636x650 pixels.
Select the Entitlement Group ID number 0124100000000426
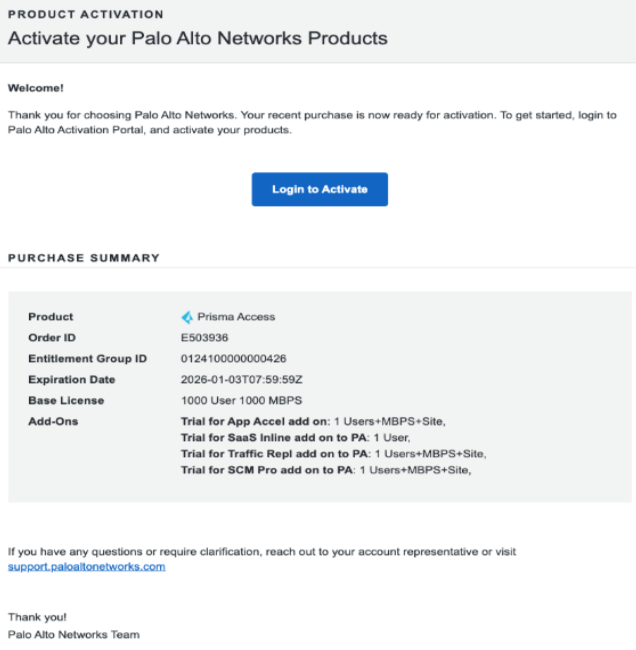pos(233,359)
